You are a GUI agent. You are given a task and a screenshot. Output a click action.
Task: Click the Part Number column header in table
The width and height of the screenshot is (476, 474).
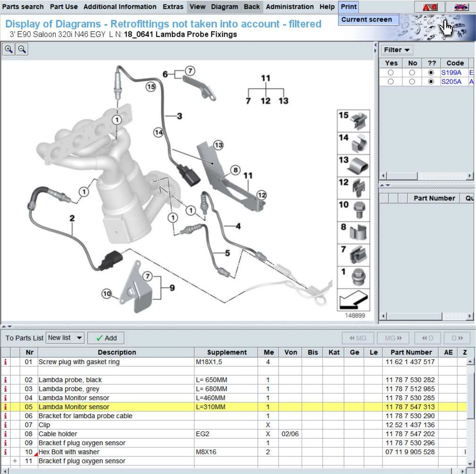point(411,352)
